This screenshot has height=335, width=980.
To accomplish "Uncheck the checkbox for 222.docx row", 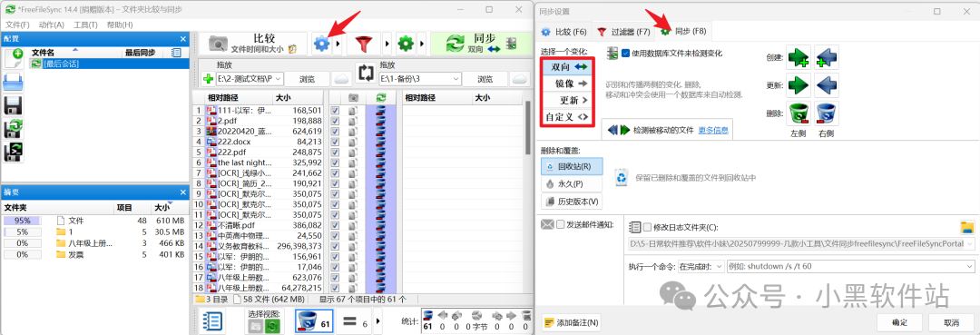I will (x=335, y=142).
